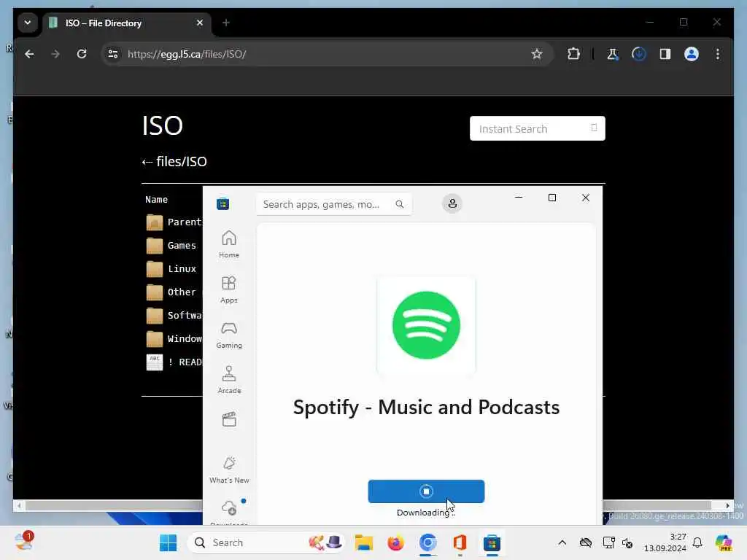This screenshot has width=747, height=560.
Task: Click muted volume tray icon
Action: point(627,542)
